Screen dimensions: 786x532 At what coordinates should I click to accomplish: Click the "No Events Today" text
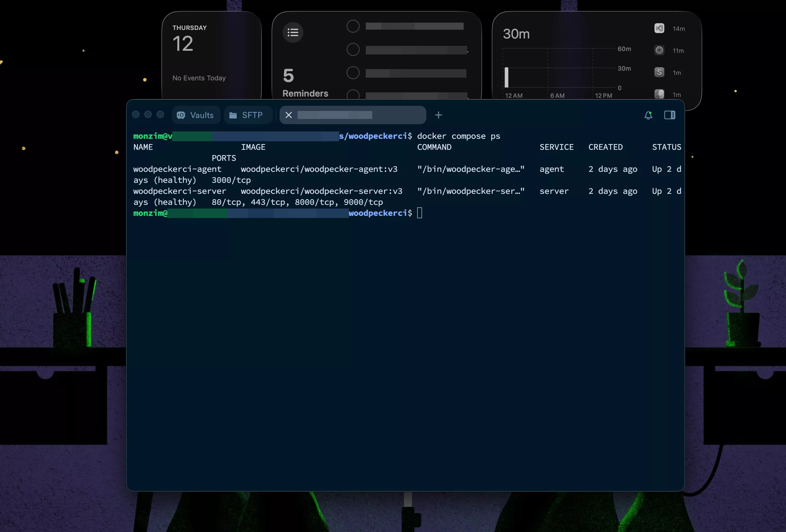(199, 78)
